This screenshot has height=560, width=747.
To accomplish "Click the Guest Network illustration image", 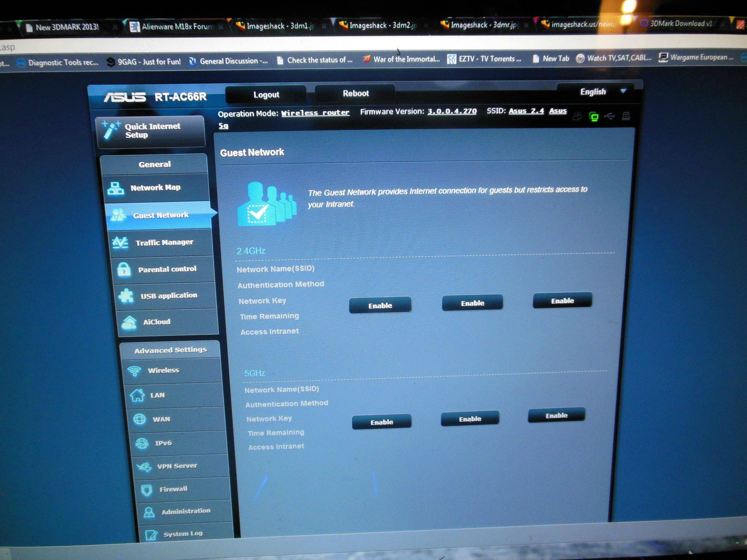I will tap(267, 204).
